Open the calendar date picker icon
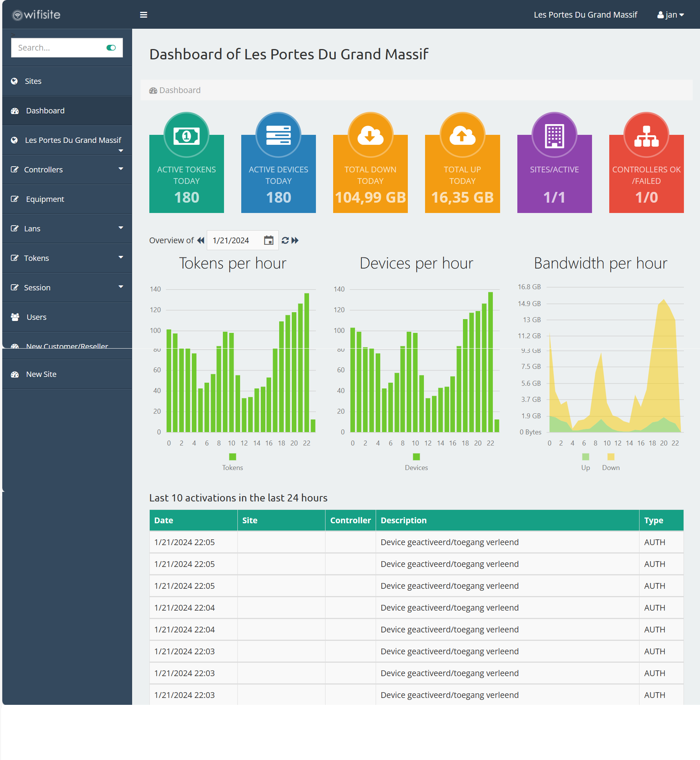700x760 pixels. (x=269, y=241)
